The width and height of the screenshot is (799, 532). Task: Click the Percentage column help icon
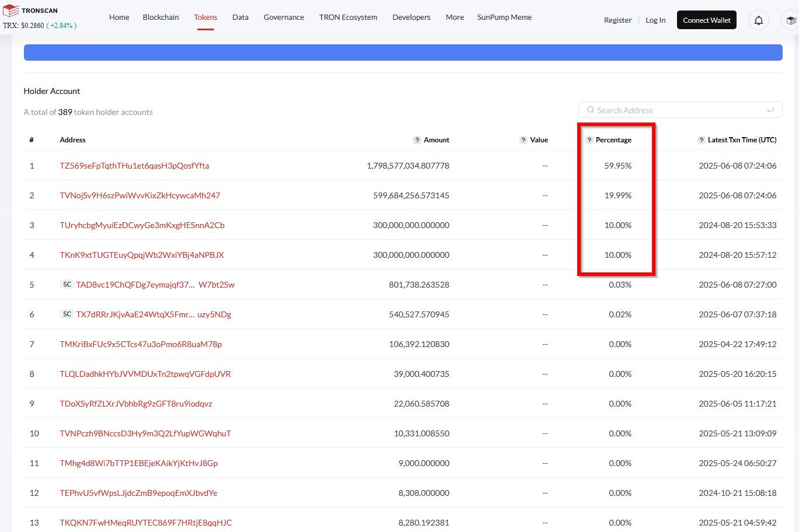coord(589,140)
